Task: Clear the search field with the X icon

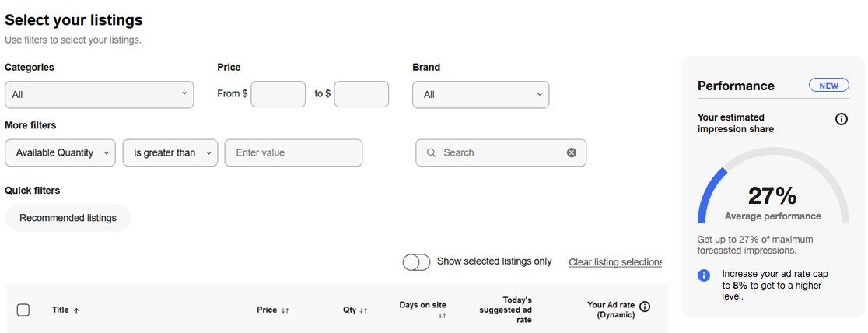Action: point(572,152)
